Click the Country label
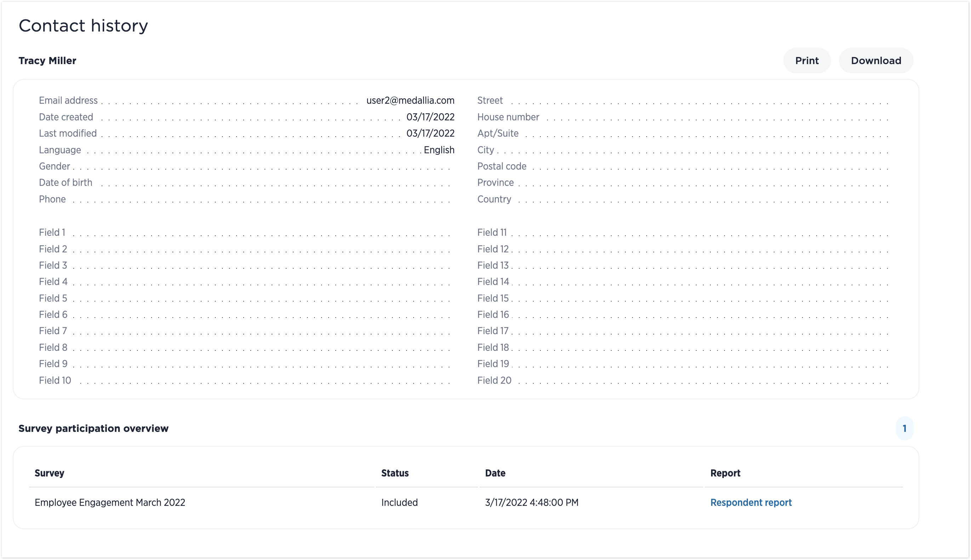Viewport: 971px width, 560px height. 494,199
